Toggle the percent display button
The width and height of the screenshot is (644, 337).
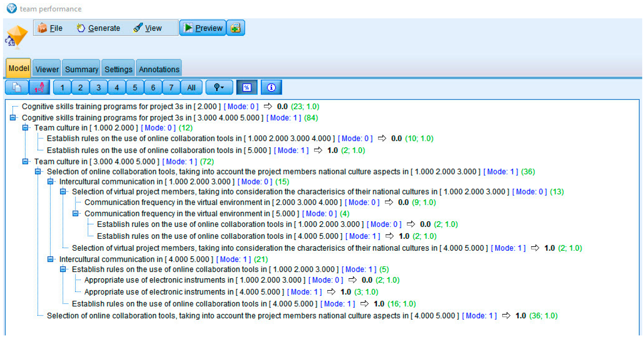247,88
